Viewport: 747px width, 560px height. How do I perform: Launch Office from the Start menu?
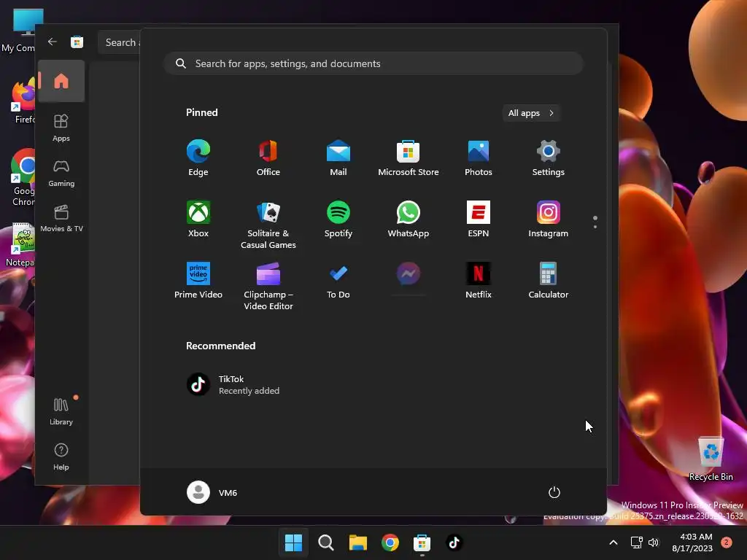268,158
